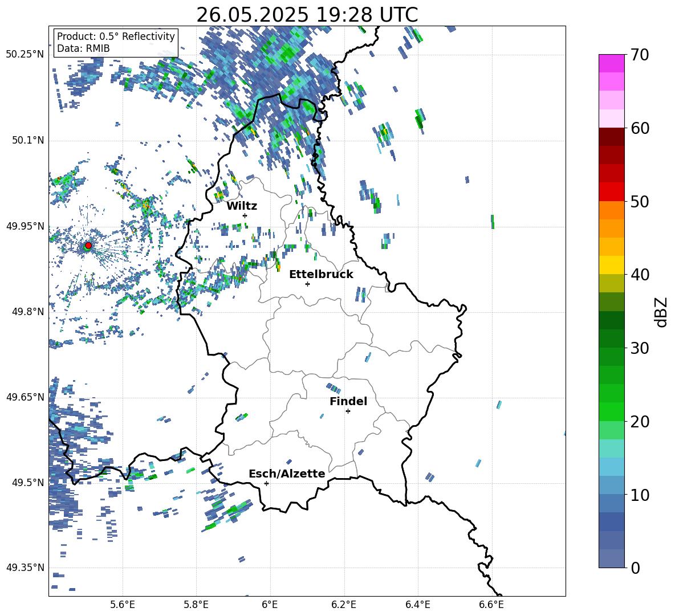
Task: Click the red radar site marker dot
Action: click(x=88, y=246)
